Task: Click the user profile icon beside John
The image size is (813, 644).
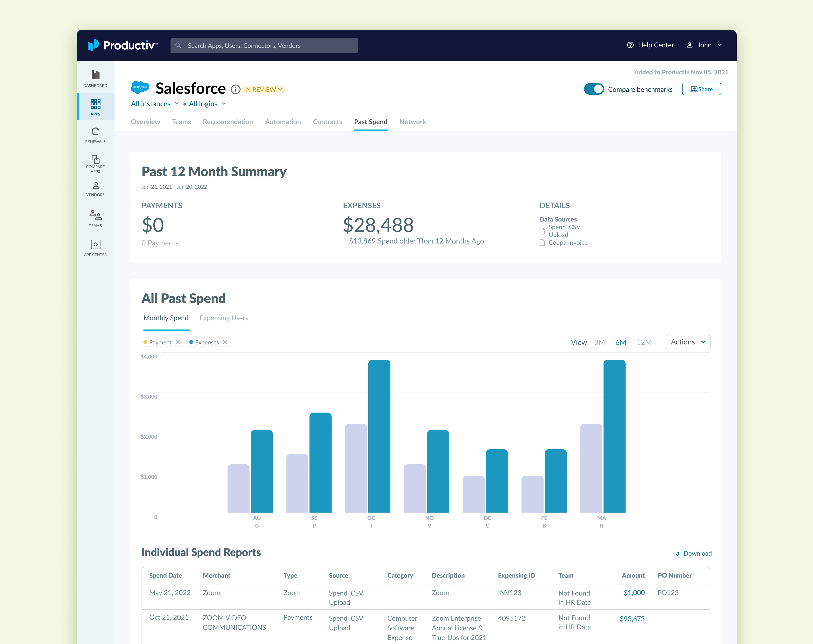Action: tap(690, 45)
